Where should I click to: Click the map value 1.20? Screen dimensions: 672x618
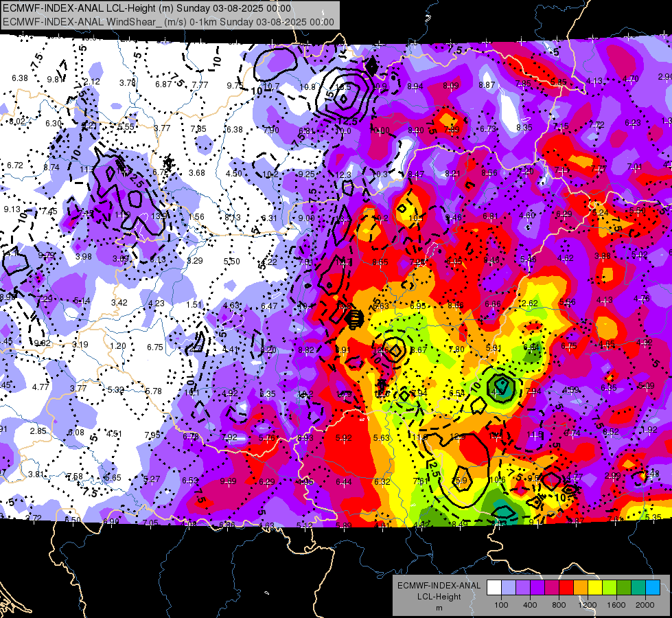pos(118,345)
